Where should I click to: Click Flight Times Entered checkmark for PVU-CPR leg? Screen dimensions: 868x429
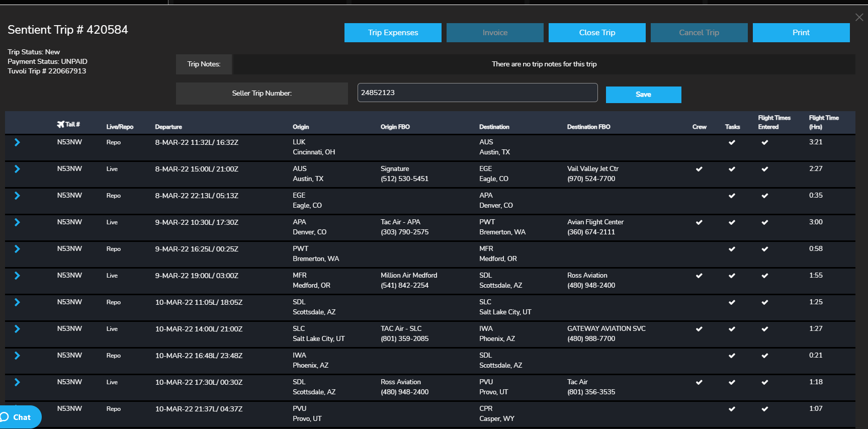pos(764,409)
